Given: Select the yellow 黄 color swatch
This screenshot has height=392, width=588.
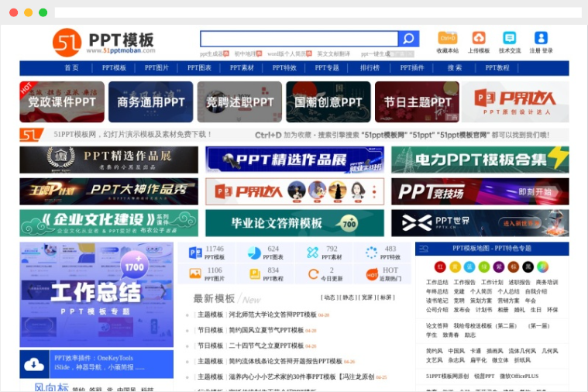Looking at the screenshot, I should click(455, 266).
